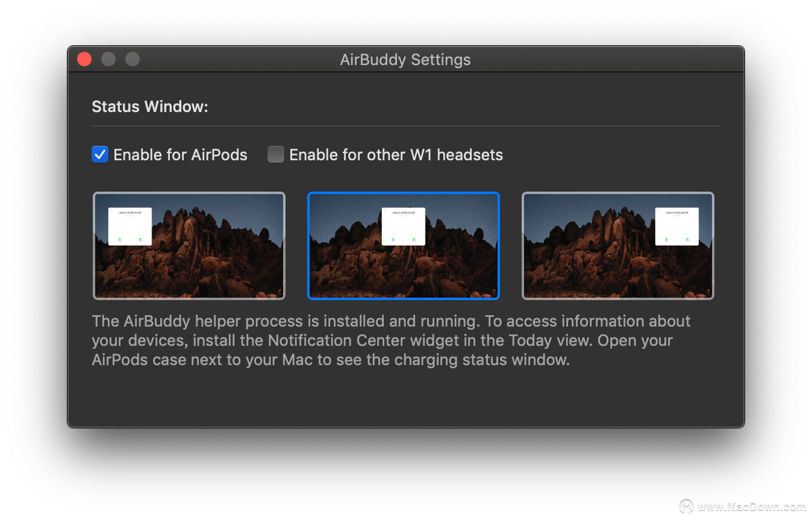
Task: Select the top-left status window position thumbnail
Action: tap(189, 246)
